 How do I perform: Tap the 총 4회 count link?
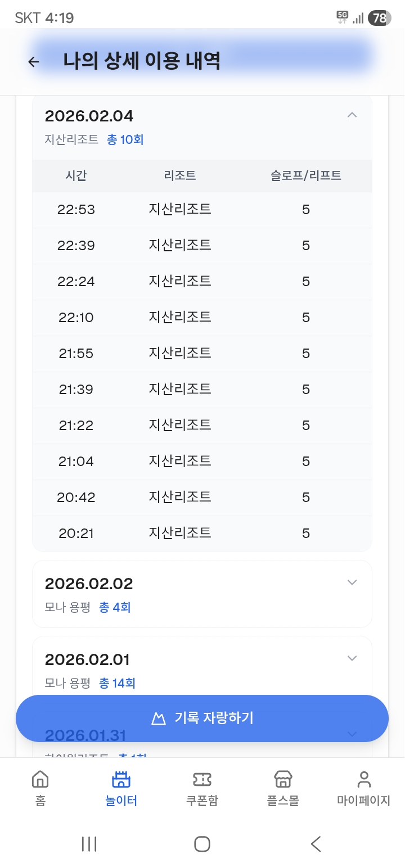pos(115,607)
